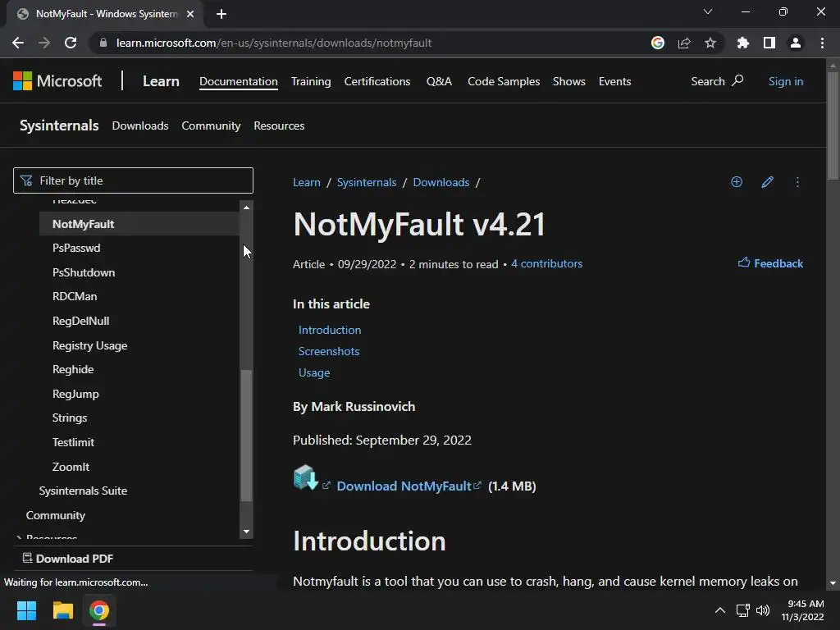
Task: Click the Sysinternals breadcrumb link
Action: point(367,182)
